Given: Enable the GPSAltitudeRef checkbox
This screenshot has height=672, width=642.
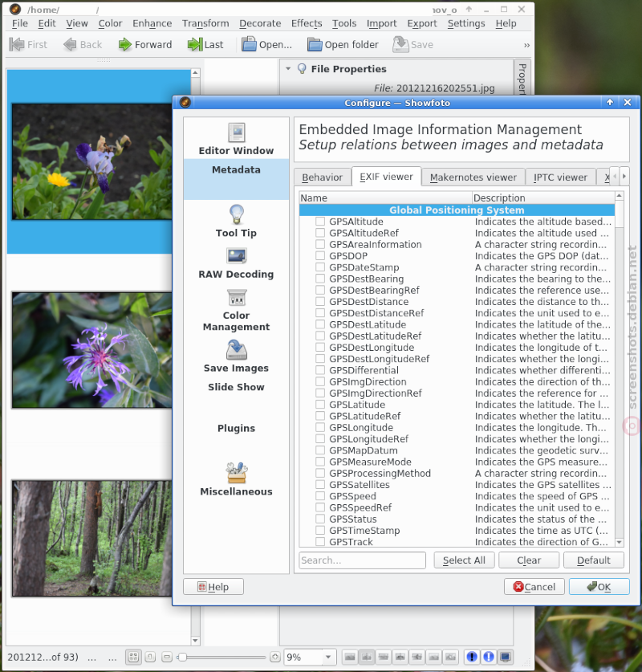Looking at the screenshot, I should coord(320,233).
